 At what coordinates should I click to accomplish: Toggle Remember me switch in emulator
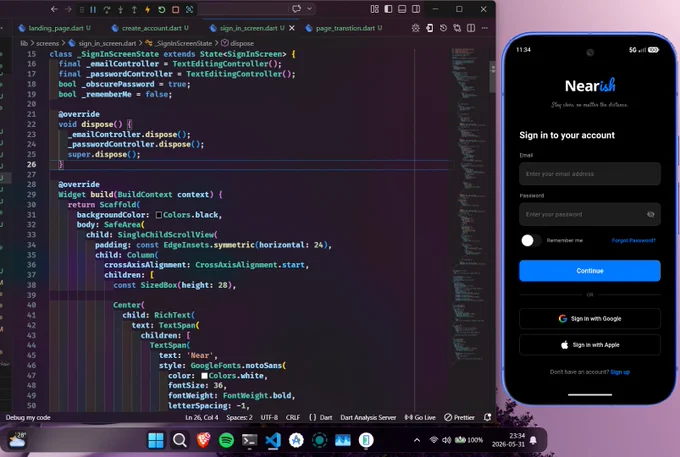[x=531, y=241]
